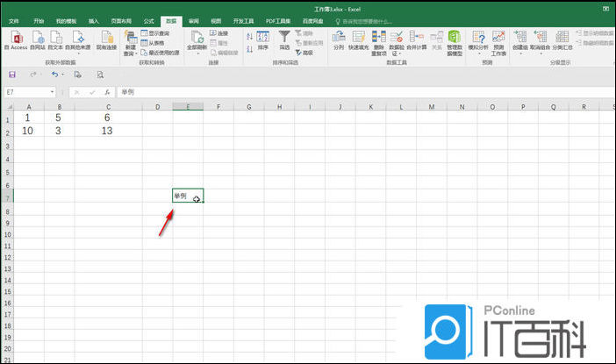The height and width of the screenshot is (364, 616).
Task: Select cell B2 containing 3
Action: click(x=60, y=131)
